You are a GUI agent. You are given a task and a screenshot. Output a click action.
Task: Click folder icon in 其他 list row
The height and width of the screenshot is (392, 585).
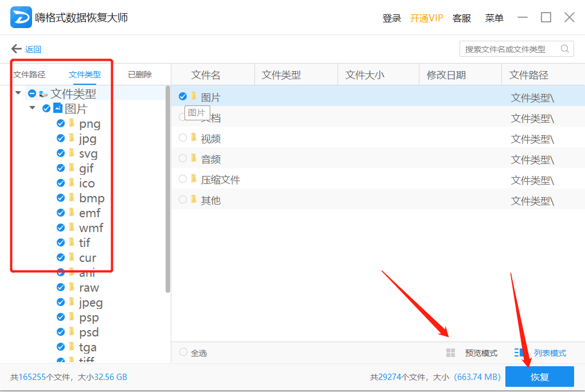tap(194, 199)
